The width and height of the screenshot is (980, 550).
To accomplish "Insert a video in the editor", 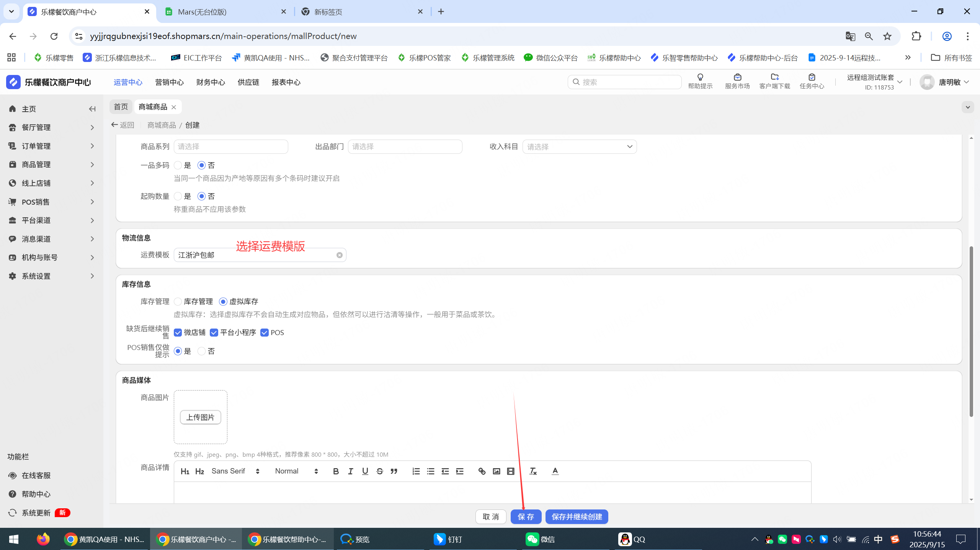I will (511, 471).
